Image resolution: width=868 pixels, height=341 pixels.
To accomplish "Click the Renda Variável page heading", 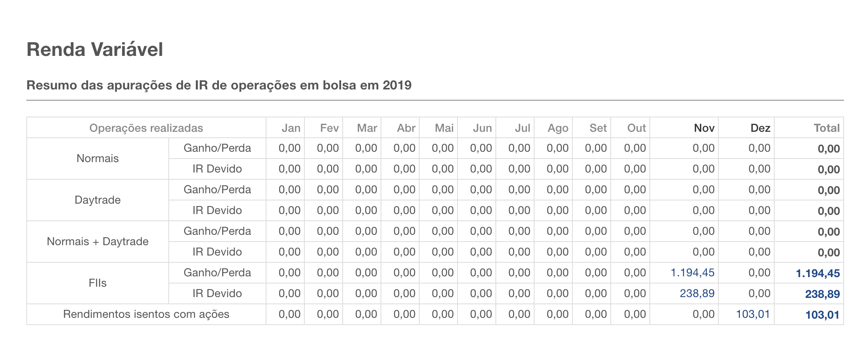I will click(x=95, y=50).
